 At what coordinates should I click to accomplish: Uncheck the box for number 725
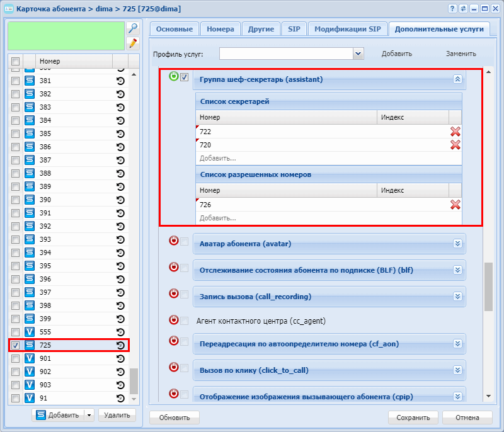click(x=15, y=345)
